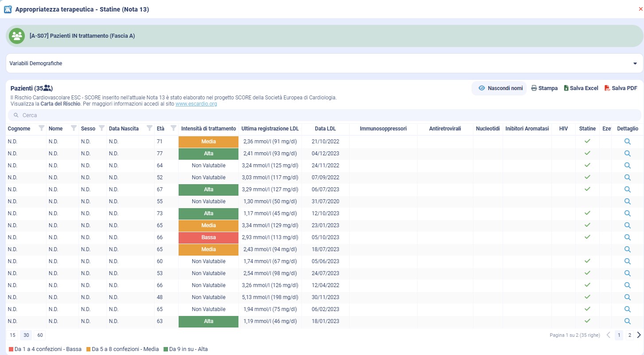Click the Stampa printer icon
Screen dimensions: 644x355
pos(534,88)
